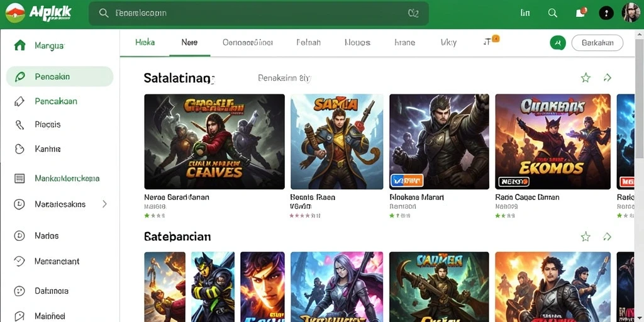644x322 pixels.
Task: Click the star icon beside the Satalatinag heading
Action: [x=586, y=77]
